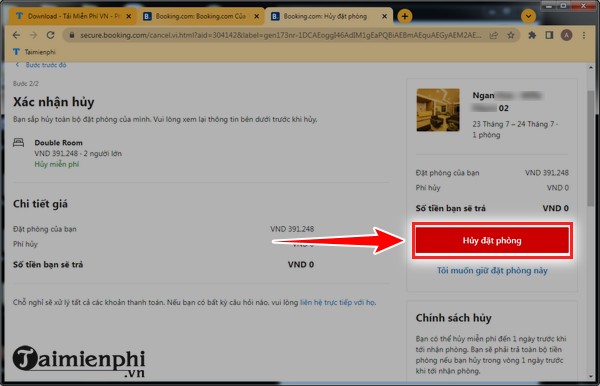Close the Hủy đặt phòng tab

point(385,16)
